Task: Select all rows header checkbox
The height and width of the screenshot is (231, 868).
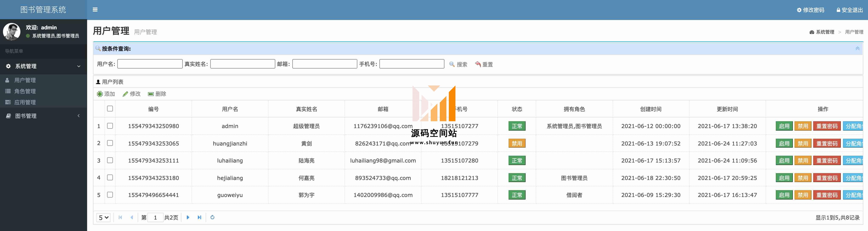Action: pyautogui.click(x=110, y=108)
